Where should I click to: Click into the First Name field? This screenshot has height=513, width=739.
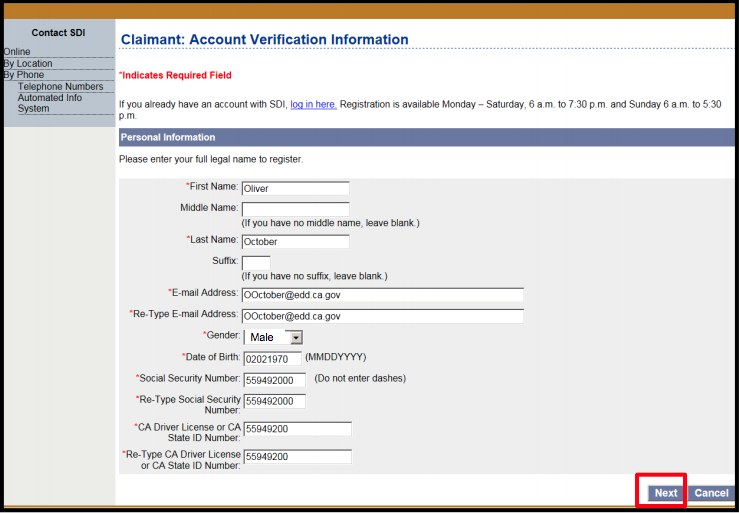tap(295, 188)
